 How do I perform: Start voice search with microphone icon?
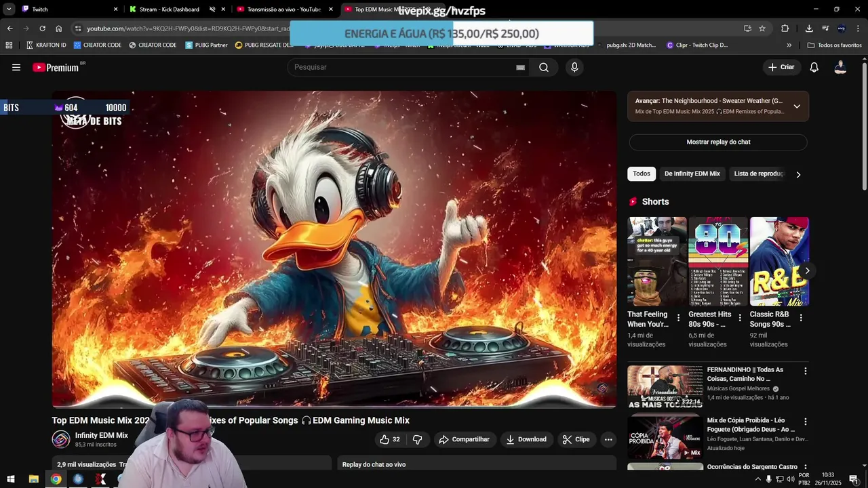[574, 67]
